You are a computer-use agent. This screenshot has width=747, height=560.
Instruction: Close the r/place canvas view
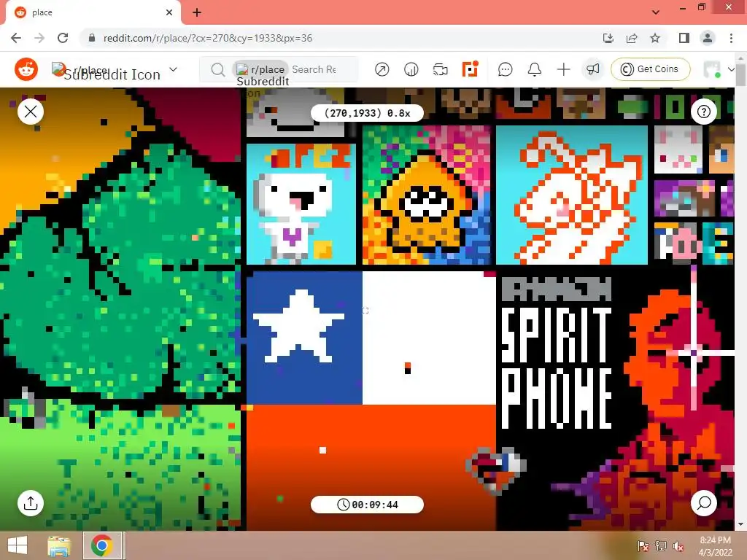point(31,112)
